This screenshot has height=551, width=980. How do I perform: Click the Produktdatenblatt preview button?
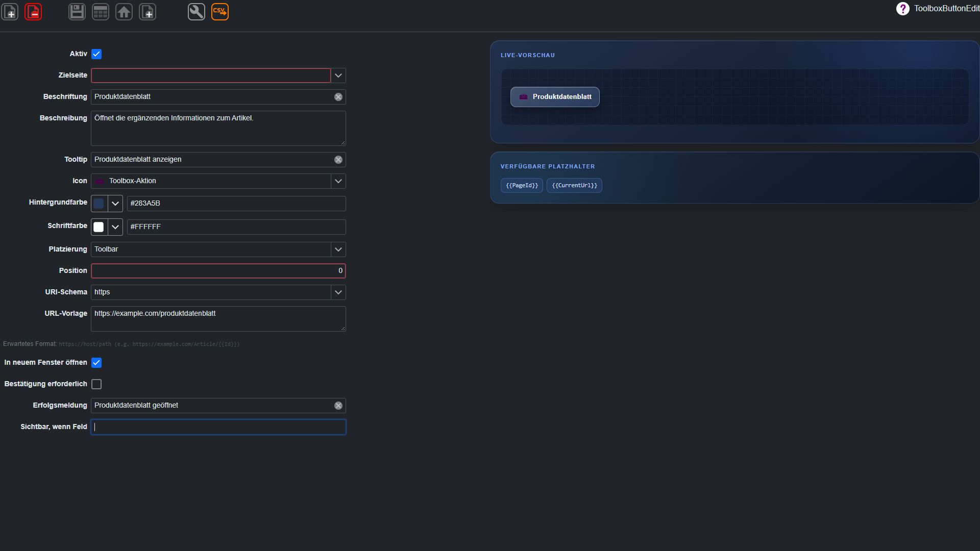click(555, 97)
